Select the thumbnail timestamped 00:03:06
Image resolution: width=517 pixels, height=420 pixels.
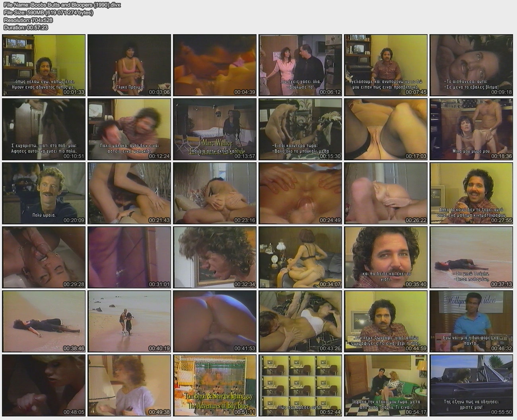tap(129, 65)
